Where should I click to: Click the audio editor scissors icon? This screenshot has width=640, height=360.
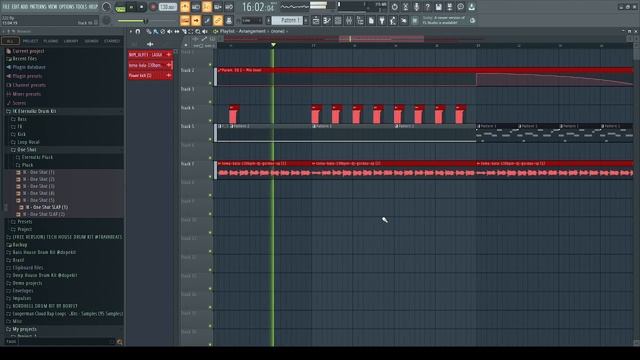(405, 7)
